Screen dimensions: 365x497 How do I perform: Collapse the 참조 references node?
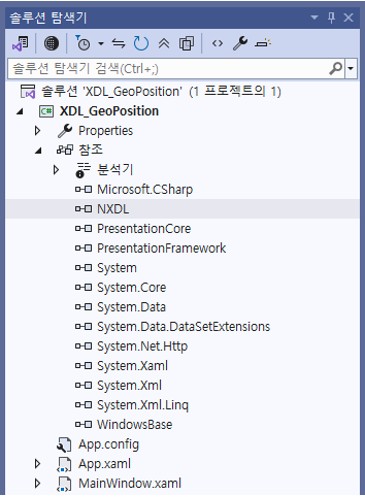[x=38, y=151]
